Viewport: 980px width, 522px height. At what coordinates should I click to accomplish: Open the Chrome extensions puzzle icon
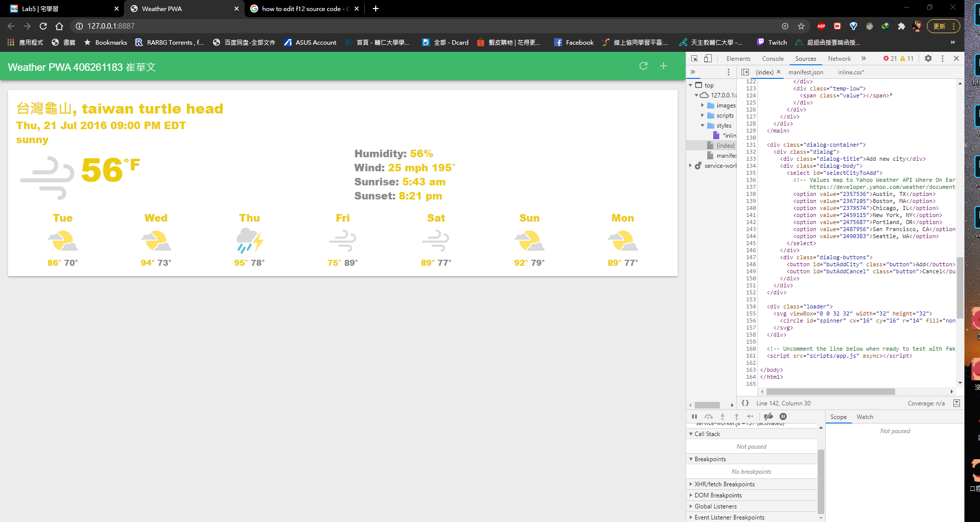902,26
